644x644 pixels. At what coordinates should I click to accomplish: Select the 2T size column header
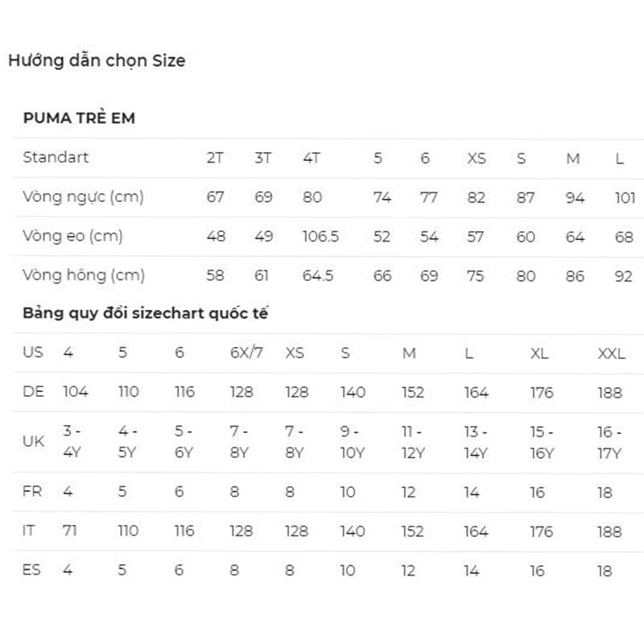(215, 158)
